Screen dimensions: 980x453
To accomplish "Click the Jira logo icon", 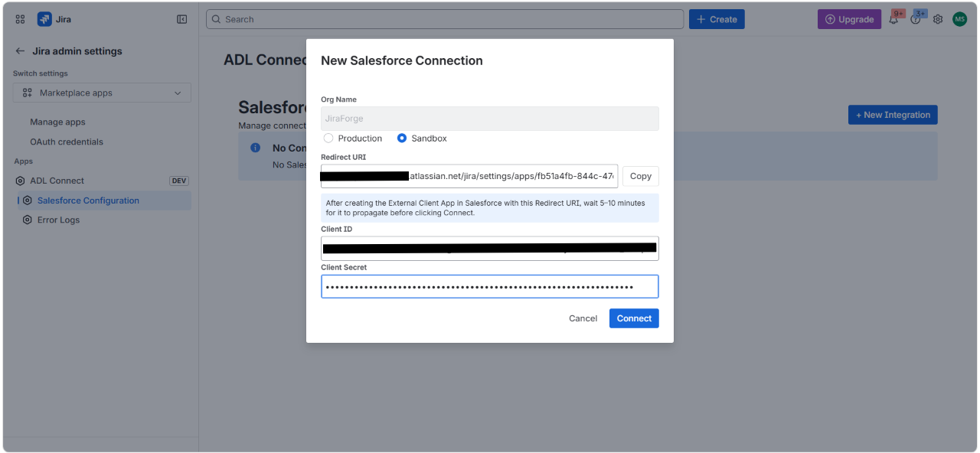I will (x=44, y=19).
